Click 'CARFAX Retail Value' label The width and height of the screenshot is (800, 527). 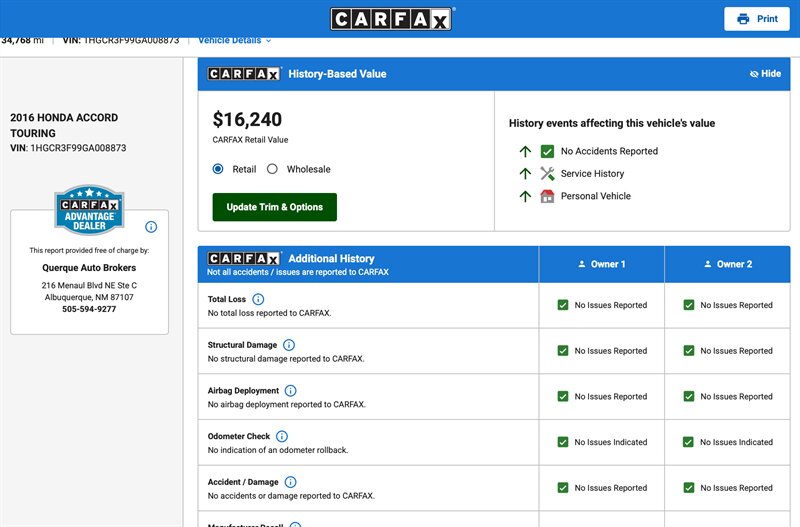251,140
